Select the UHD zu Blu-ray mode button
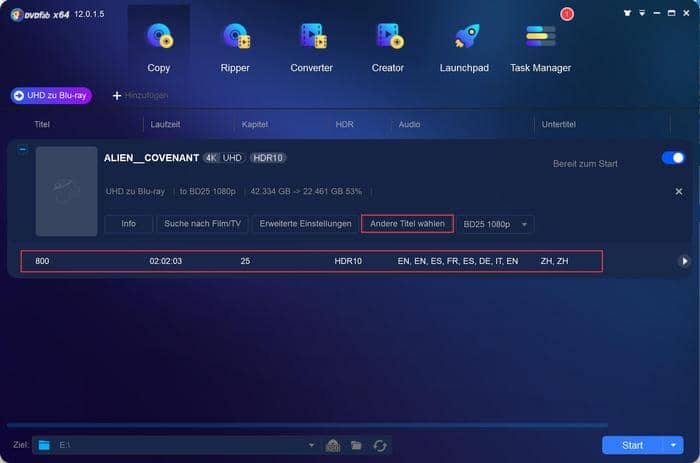Screen dimensions: 700x463 click(51, 96)
